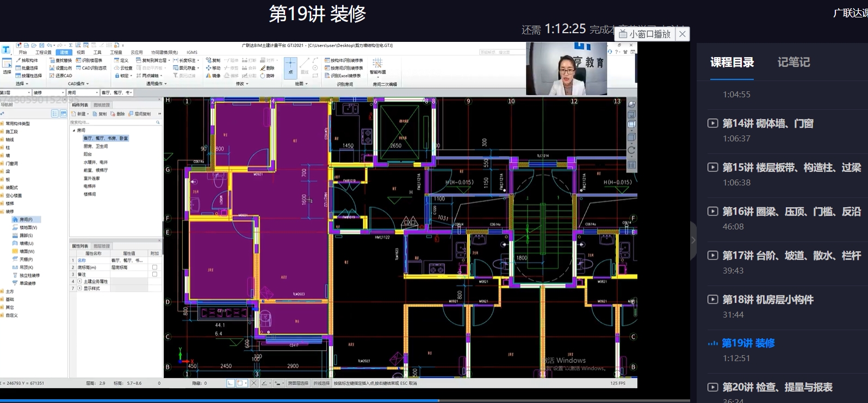Click 小窗口播放 mini window button
The width and height of the screenshot is (868, 403).
(645, 34)
